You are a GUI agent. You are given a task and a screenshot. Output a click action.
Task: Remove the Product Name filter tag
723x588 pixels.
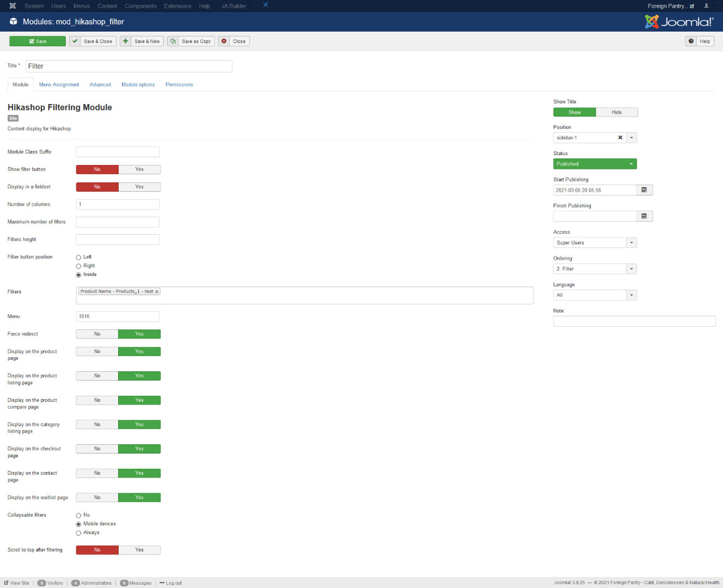[x=157, y=292]
